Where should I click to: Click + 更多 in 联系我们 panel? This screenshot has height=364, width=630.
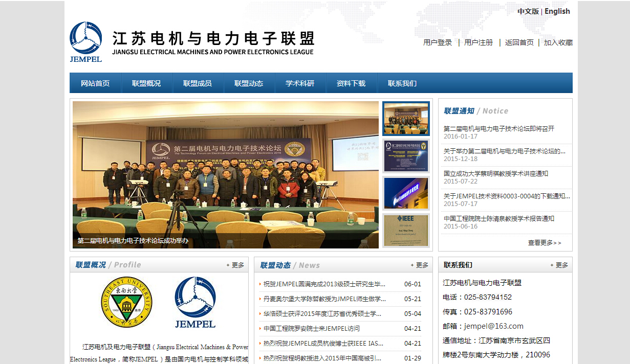[x=559, y=265]
